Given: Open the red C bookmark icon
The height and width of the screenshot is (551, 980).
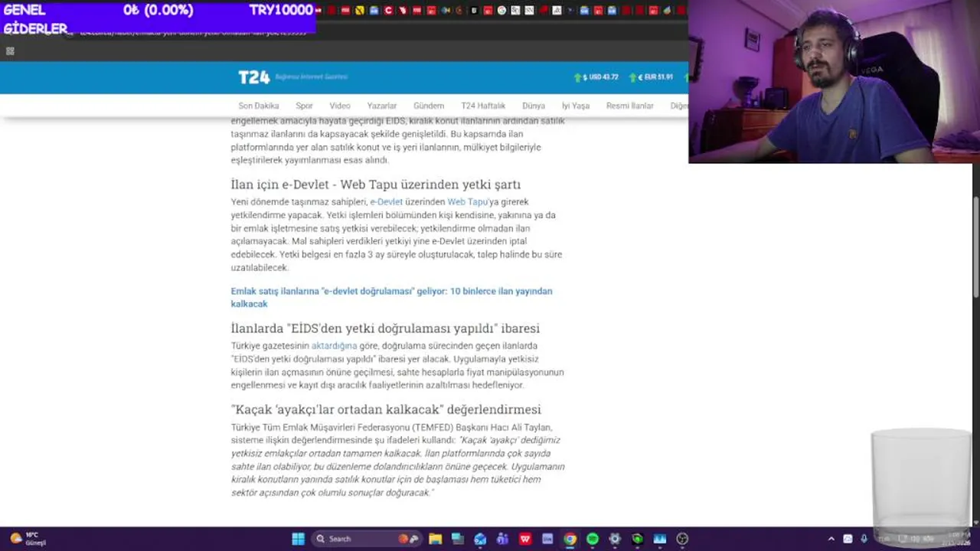Looking at the screenshot, I should point(389,11).
